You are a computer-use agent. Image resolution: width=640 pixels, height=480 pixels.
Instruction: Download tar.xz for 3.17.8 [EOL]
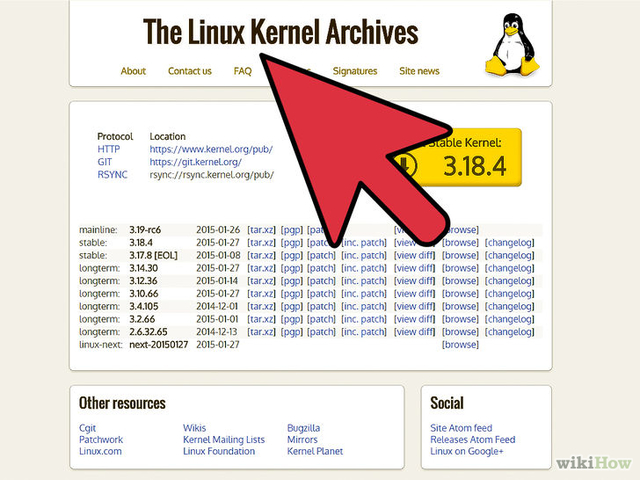[x=261, y=255]
